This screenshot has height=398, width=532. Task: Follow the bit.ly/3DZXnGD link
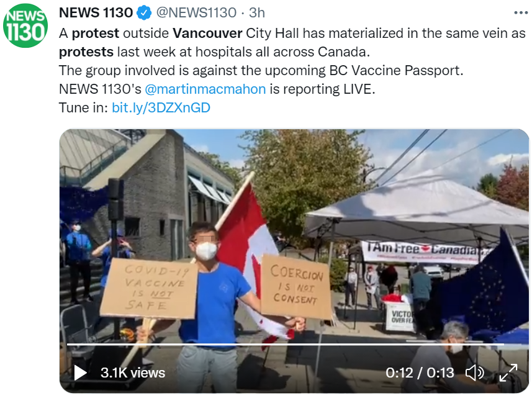[x=161, y=108]
